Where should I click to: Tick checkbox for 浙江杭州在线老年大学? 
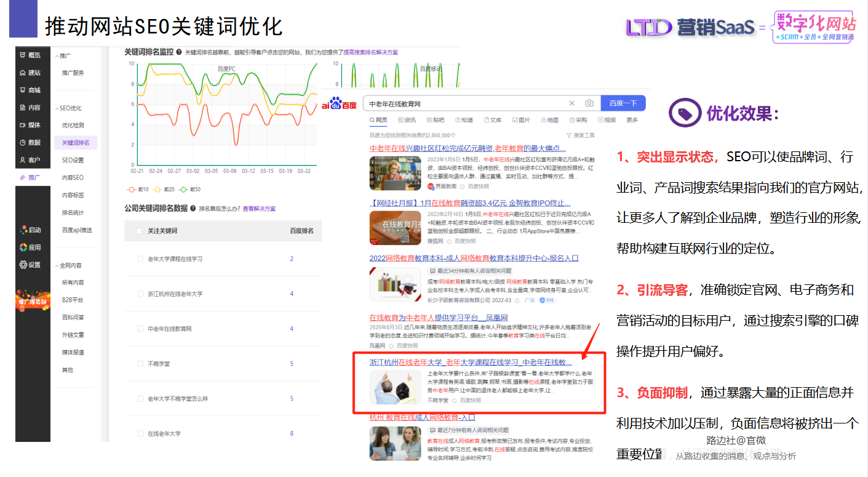pos(140,294)
